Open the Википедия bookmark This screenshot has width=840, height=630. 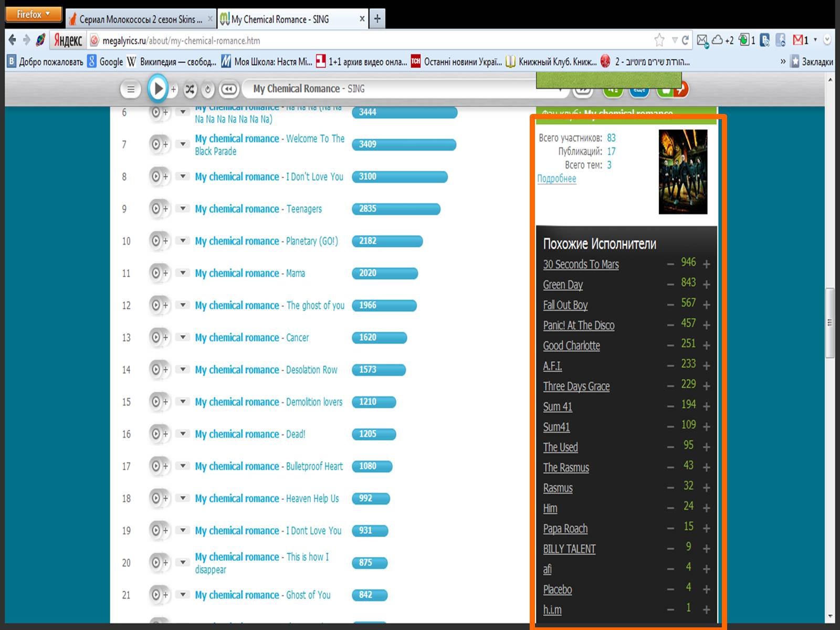(x=172, y=62)
